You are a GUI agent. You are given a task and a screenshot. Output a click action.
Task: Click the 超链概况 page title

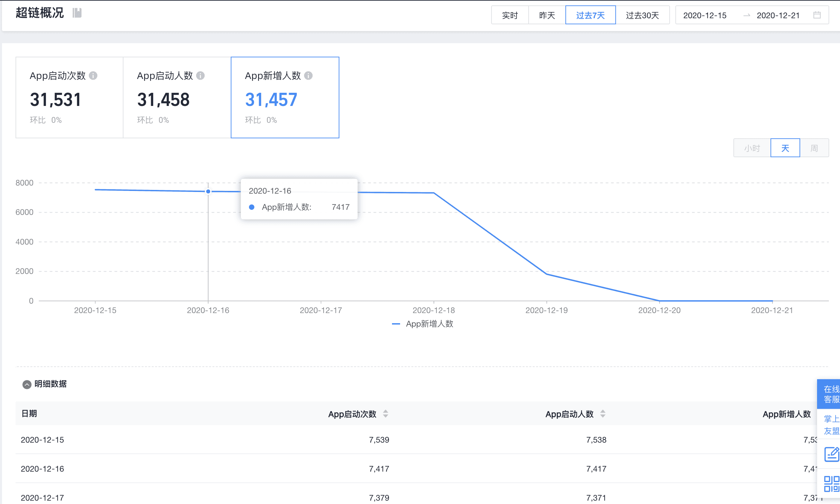tap(40, 13)
